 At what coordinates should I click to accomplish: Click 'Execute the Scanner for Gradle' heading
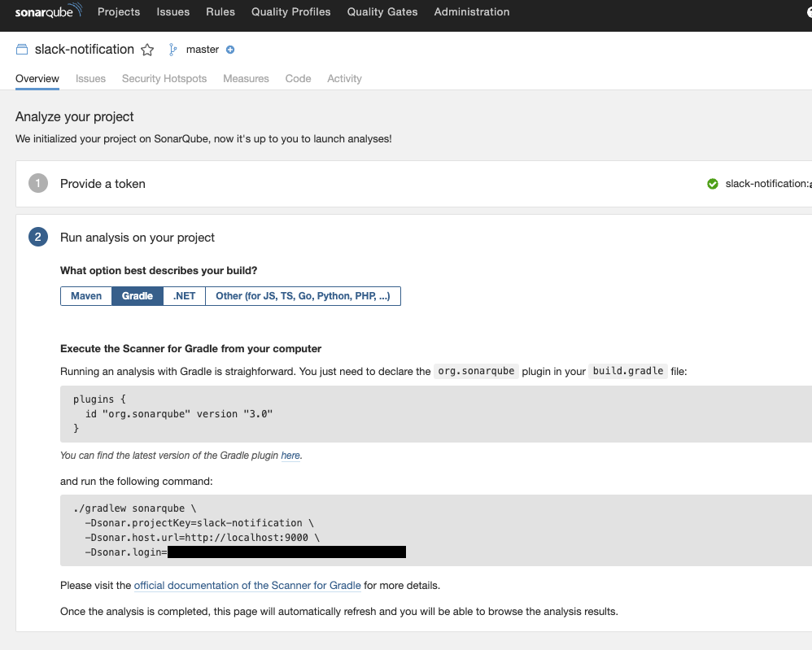point(190,349)
